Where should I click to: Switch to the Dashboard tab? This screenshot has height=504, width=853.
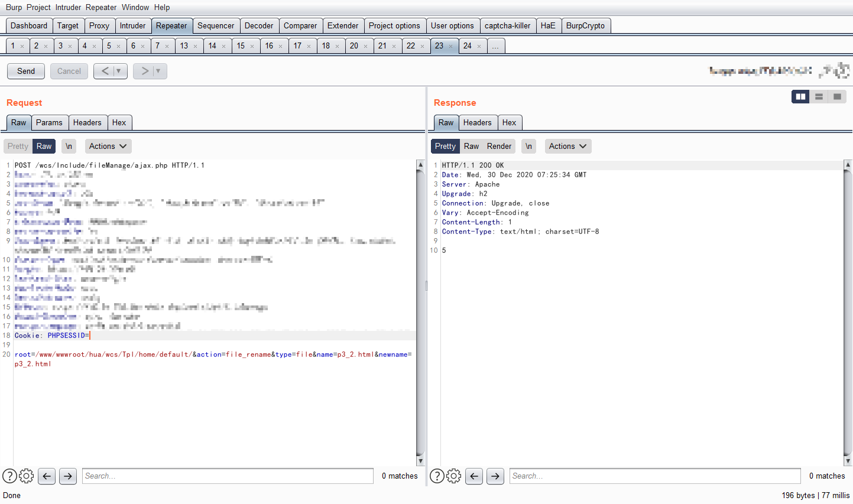(x=29, y=25)
